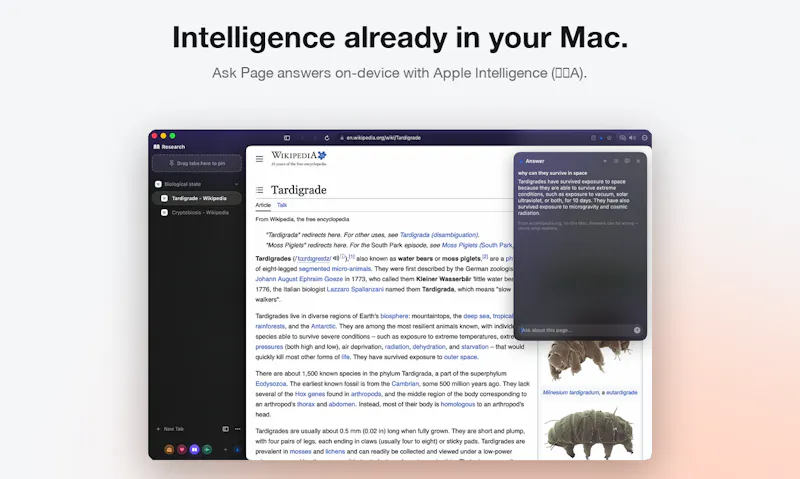Open the lichens link

pos(335,451)
